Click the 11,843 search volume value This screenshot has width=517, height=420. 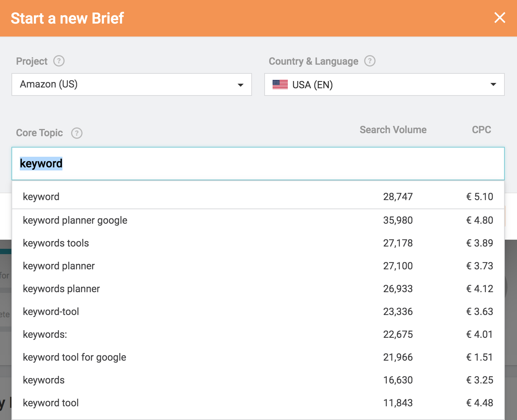(398, 403)
